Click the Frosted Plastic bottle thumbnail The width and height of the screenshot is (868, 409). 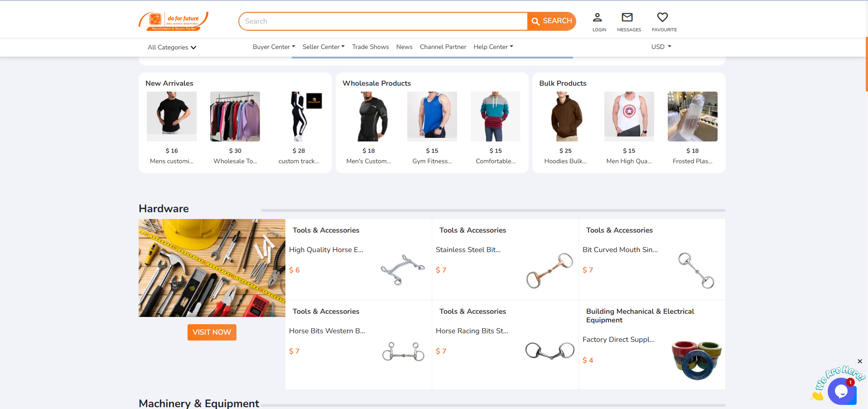pos(692,117)
